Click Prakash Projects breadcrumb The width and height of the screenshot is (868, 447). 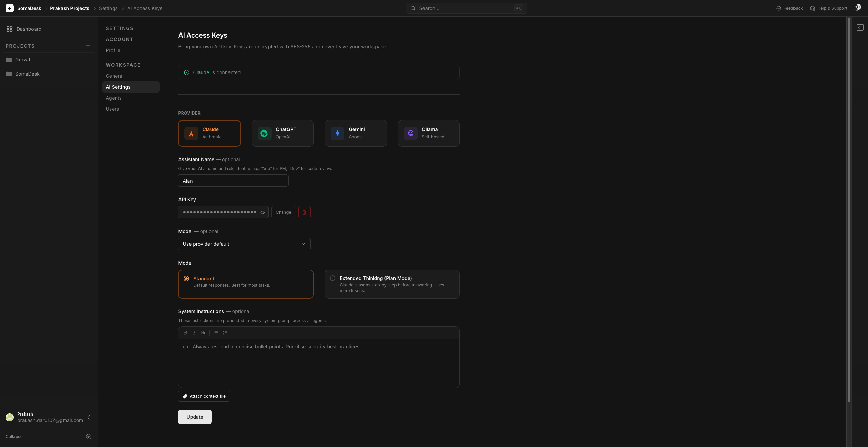coord(70,8)
